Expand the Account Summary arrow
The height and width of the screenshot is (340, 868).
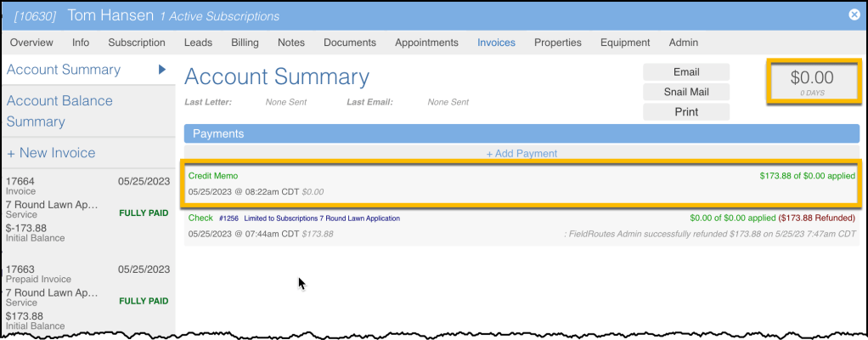click(161, 70)
